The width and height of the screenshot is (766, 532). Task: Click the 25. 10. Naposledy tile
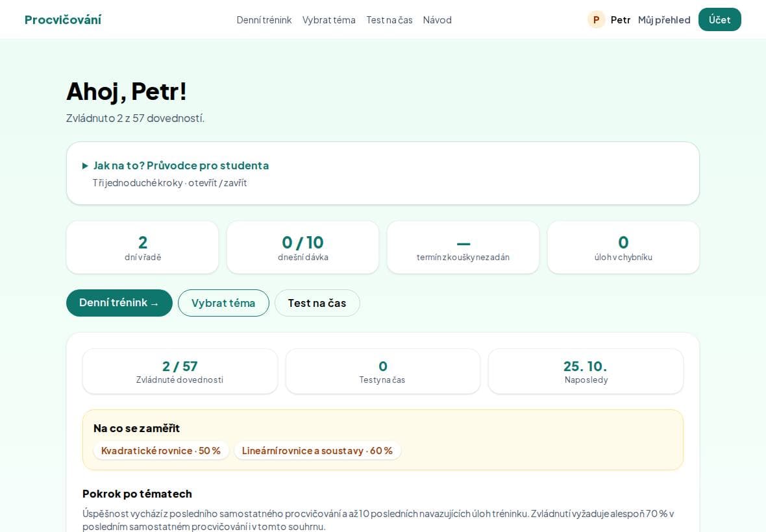tap(586, 371)
